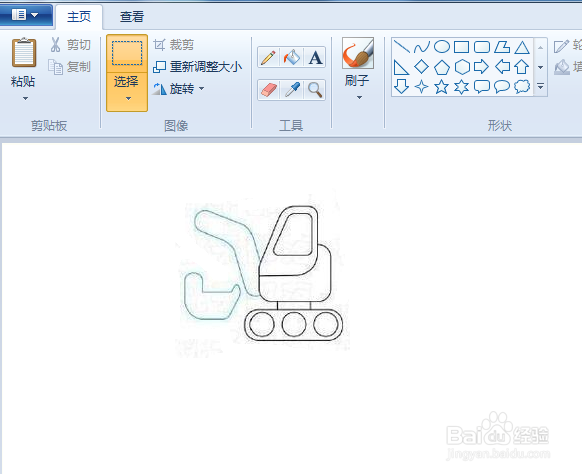Open the Brushes (刷子) dropdown arrow
This screenshot has width=582, height=474.
tap(359, 98)
